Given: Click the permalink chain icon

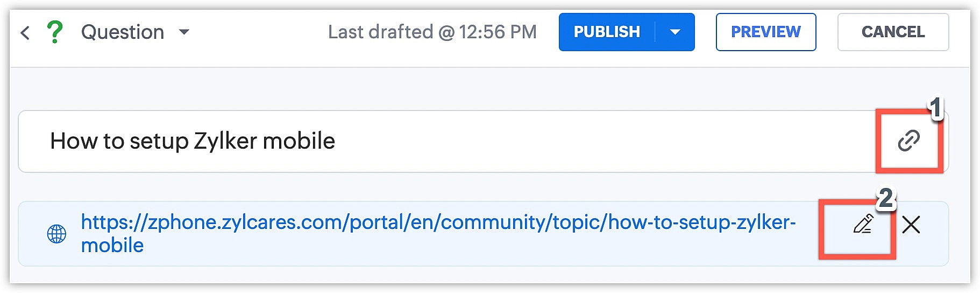Looking at the screenshot, I should [x=908, y=141].
